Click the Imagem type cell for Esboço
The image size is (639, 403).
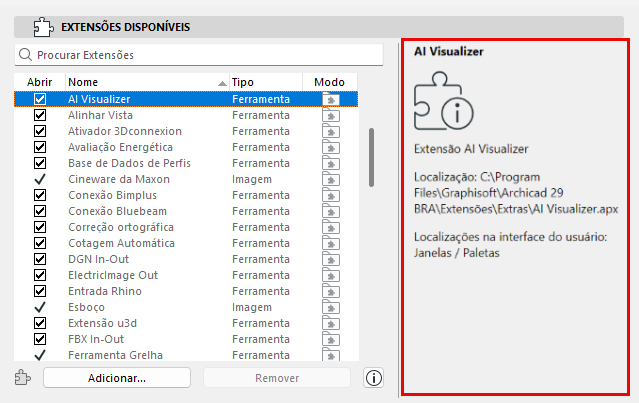252,307
